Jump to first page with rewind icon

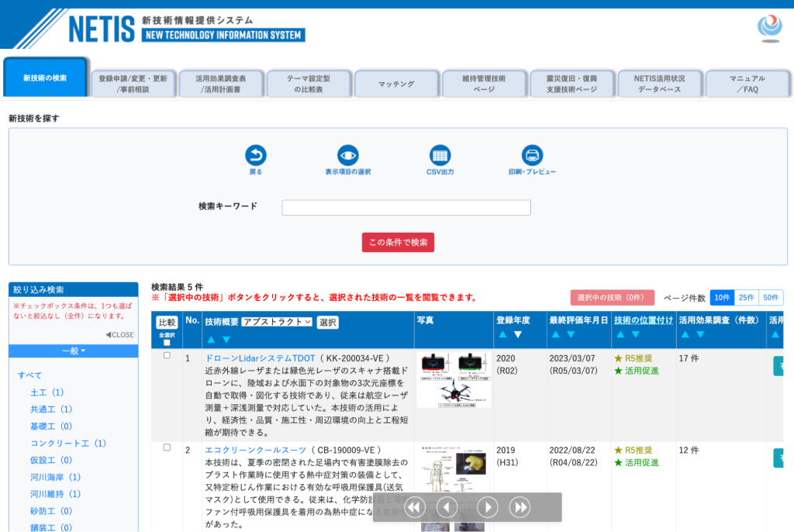(415, 507)
